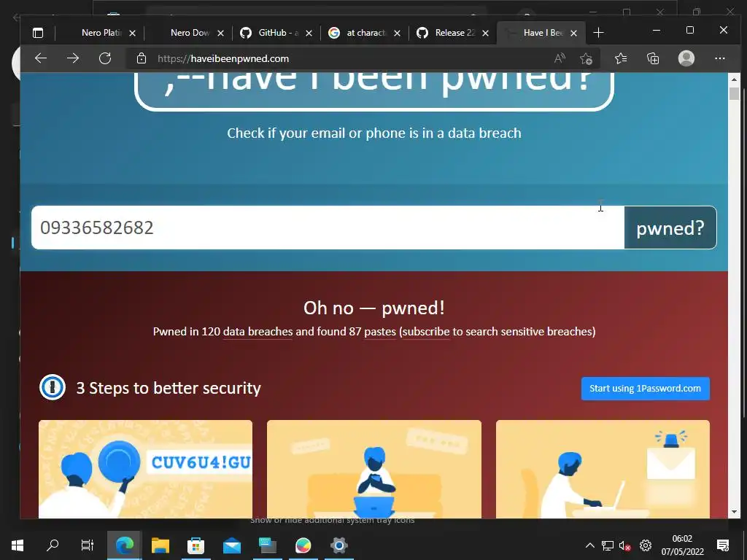Click the search field containing 09336582682
This screenshot has height=560, width=747.
coord(328,227)
